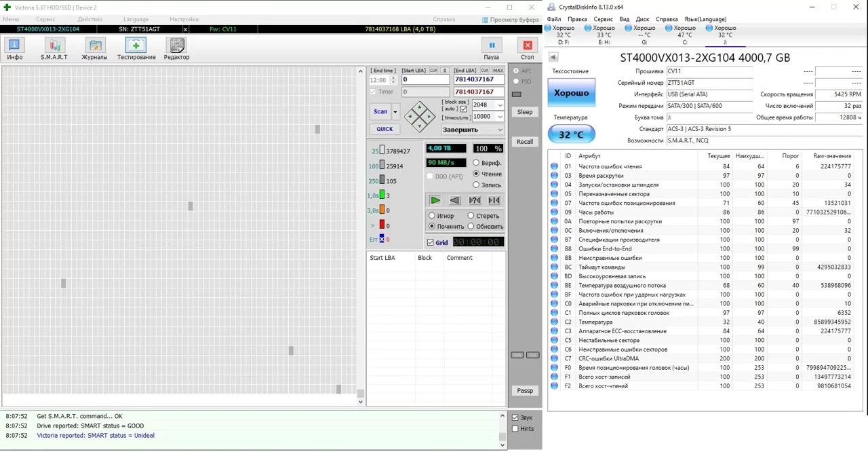Click the red slow-block color indicator

(382, 225)
